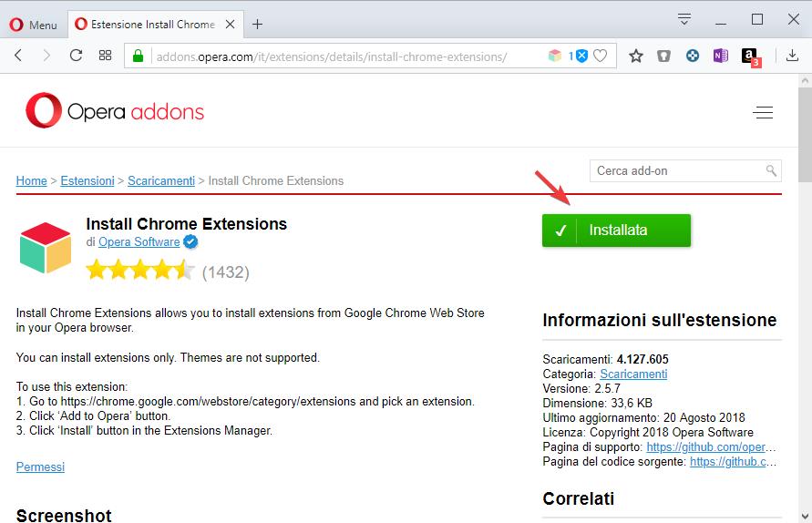Viewport: 812px width, 523px height.
Task: Open the tab menu icon in title bar
Action: [684, 20]
